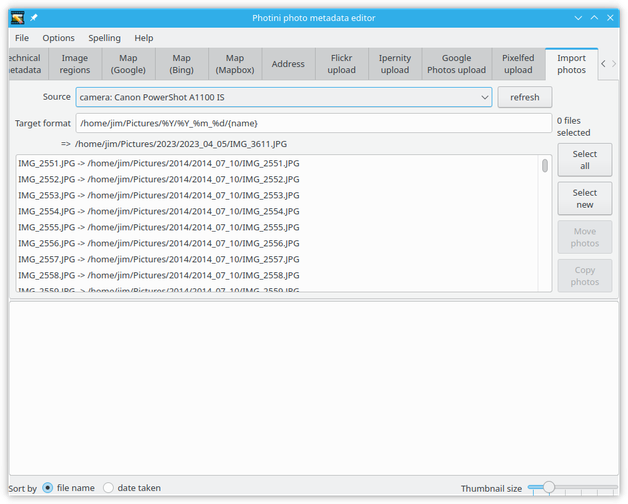
Task: Select the IMG_2553.JPG row
Action: click(278, 196)
